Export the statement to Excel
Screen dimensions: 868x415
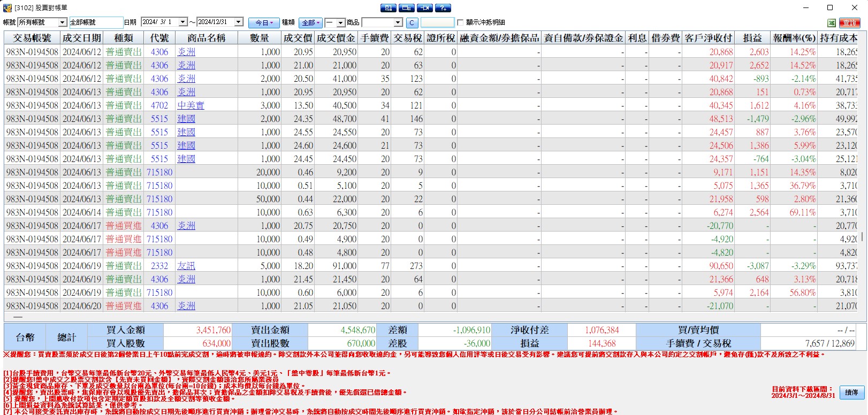pyautogui.click(x=832, y=22)
